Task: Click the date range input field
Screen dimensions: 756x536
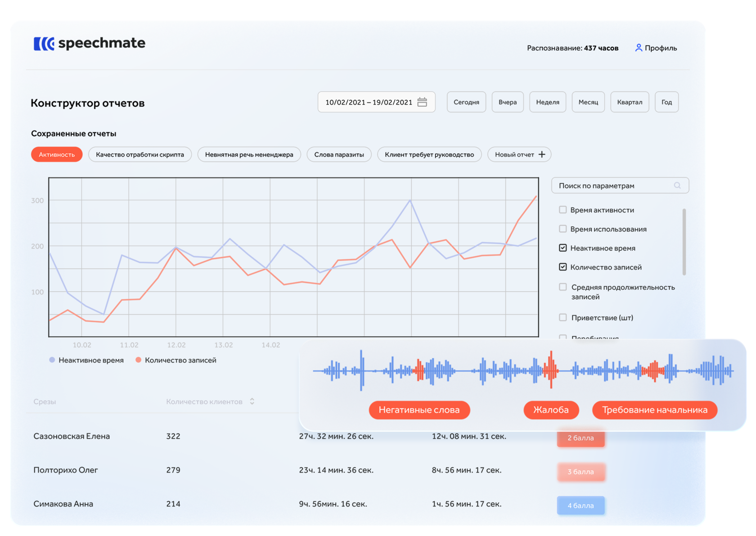Action: [x=369, y=102]
